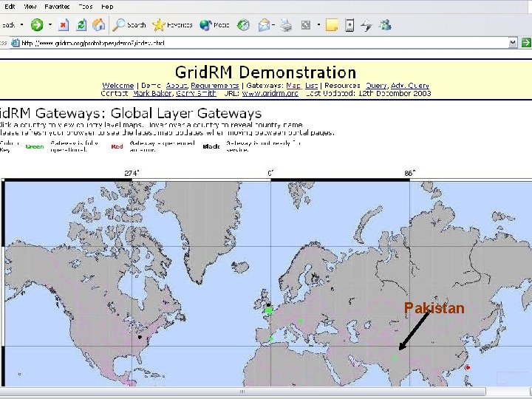Open the Help menu
Viewport: 532px width, 399px height.
[107, 7]
